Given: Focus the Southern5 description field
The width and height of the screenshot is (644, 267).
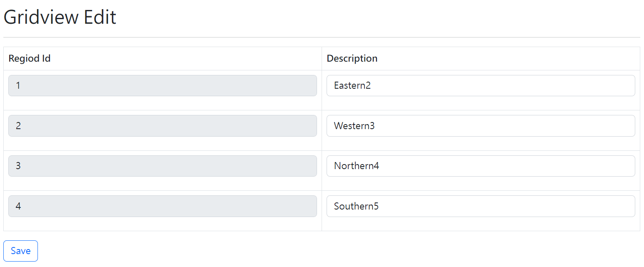Looking at the screenshot, I should (x=480, y=206).
